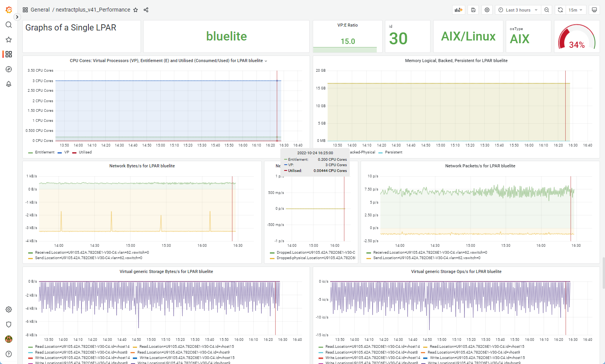605x364 pixels.
Task: Toggle the Dropped-physical.Location legend series
Action: click(x=316, y=258)
